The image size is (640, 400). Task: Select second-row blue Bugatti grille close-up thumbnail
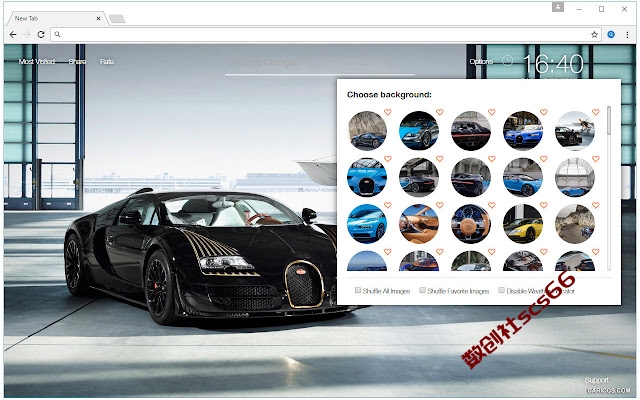coord(367,178)
